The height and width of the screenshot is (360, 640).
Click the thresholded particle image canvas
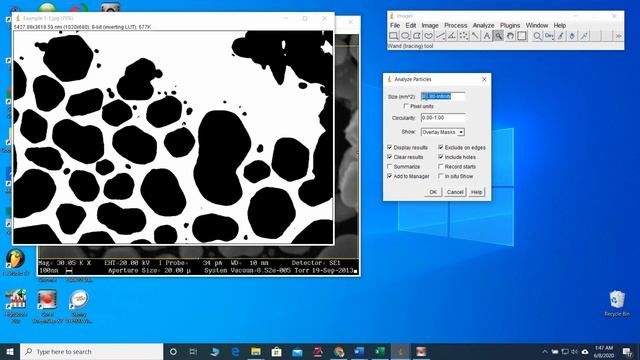173,137
